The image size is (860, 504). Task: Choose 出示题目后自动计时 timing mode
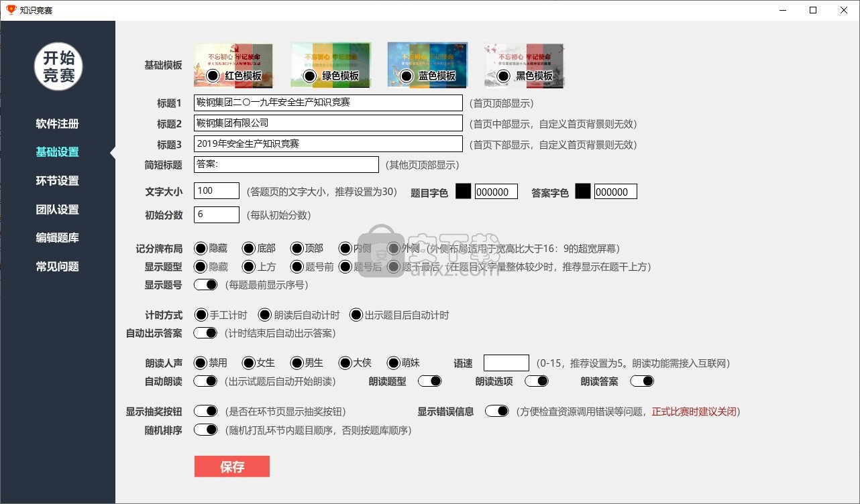click(x=355, y=315)
